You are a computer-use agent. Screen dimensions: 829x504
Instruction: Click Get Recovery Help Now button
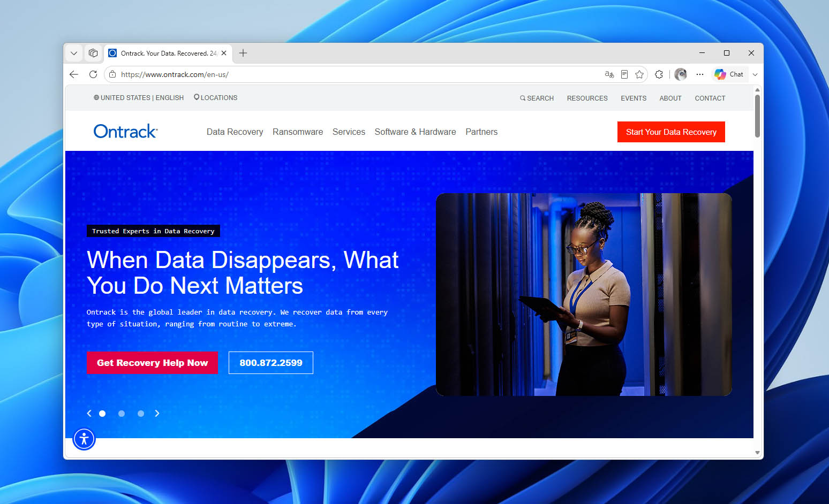tap(152, 363)
